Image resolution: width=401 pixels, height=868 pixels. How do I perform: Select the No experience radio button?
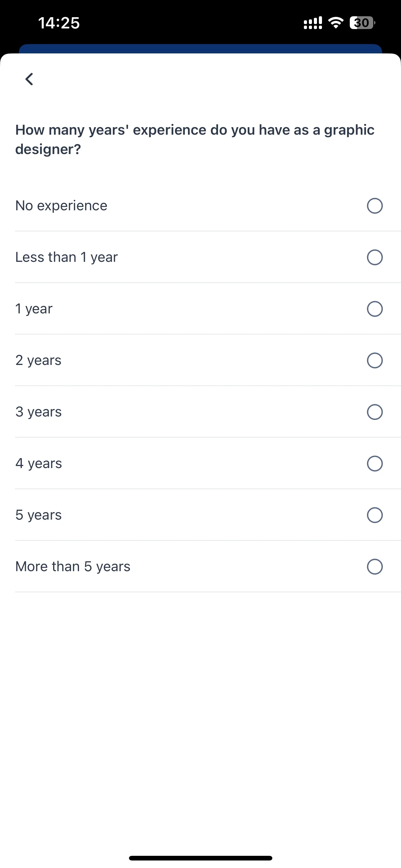coord(374,206)
